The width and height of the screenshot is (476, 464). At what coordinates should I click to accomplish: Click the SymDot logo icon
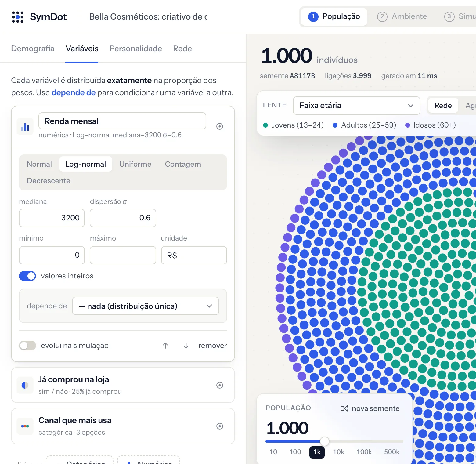pos(18,17)
